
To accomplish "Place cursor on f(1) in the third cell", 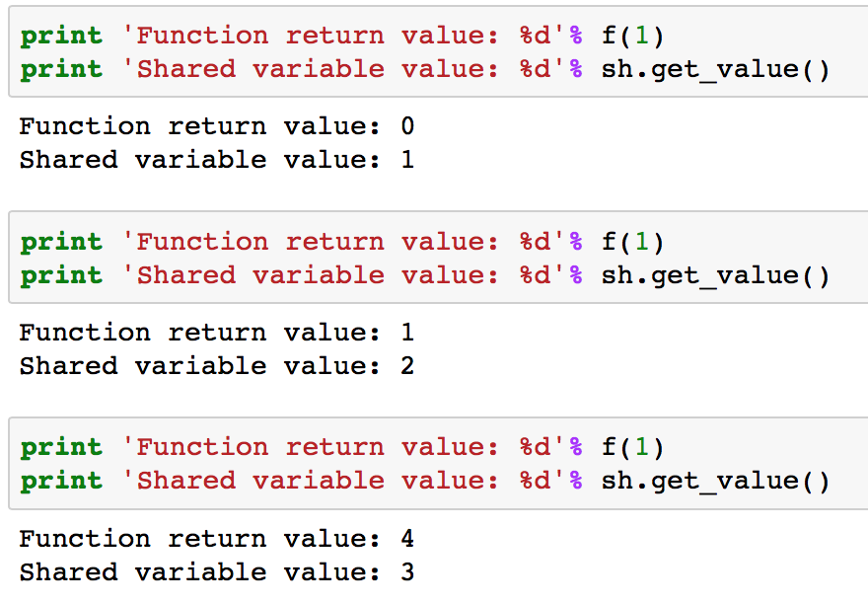I will (632, 447).
